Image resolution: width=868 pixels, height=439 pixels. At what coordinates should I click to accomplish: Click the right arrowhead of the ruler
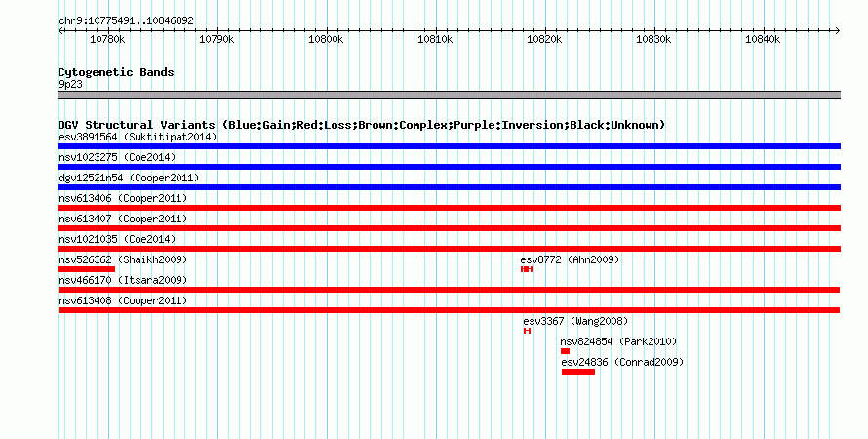(838, 31)
